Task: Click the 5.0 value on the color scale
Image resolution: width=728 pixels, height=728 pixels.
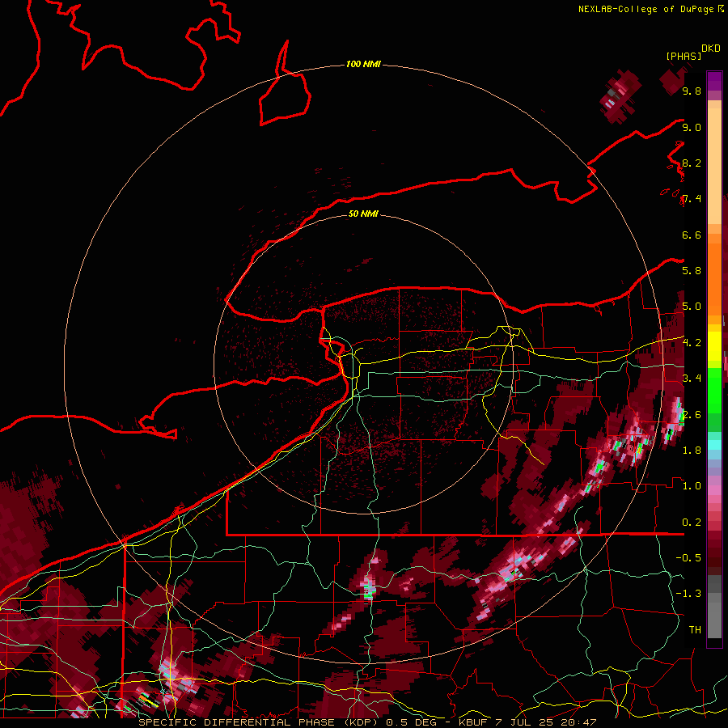Action: (x=692, y=307)
